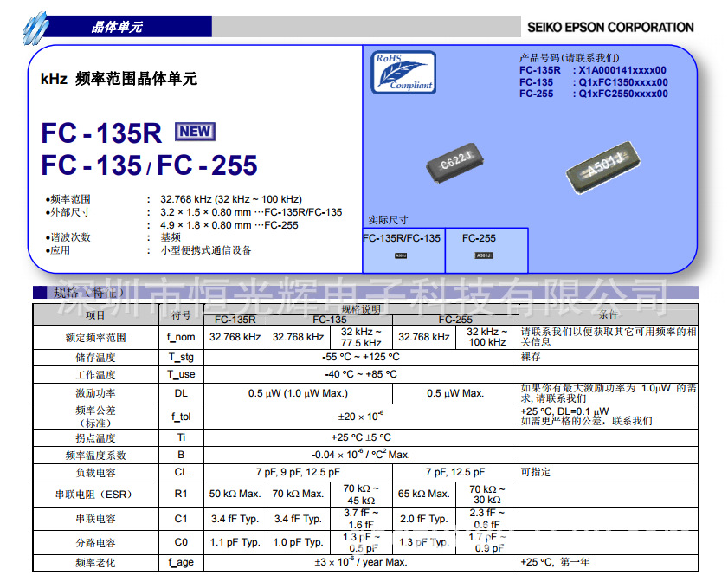Click the 65 kΩ Max. ESR cell
This screenshot has width=728, height=582.
tap(424, 494)
